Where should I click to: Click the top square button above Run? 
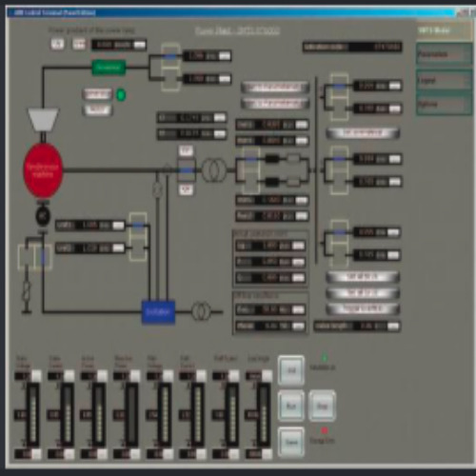tap(291, 370)
